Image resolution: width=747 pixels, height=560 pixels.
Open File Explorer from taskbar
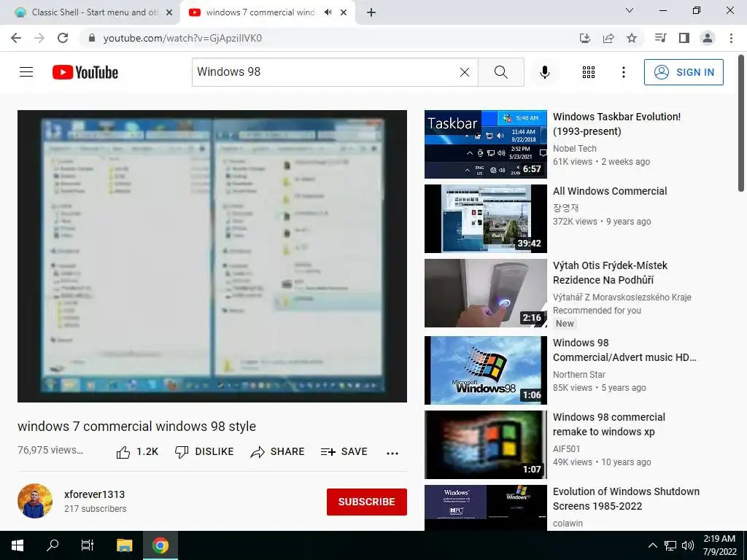125,545
